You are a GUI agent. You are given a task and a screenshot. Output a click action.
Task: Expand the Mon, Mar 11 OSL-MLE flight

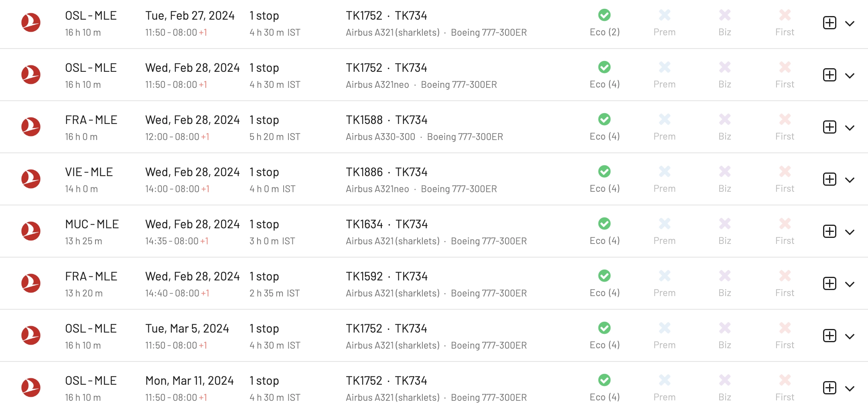(x=850, y=388)
